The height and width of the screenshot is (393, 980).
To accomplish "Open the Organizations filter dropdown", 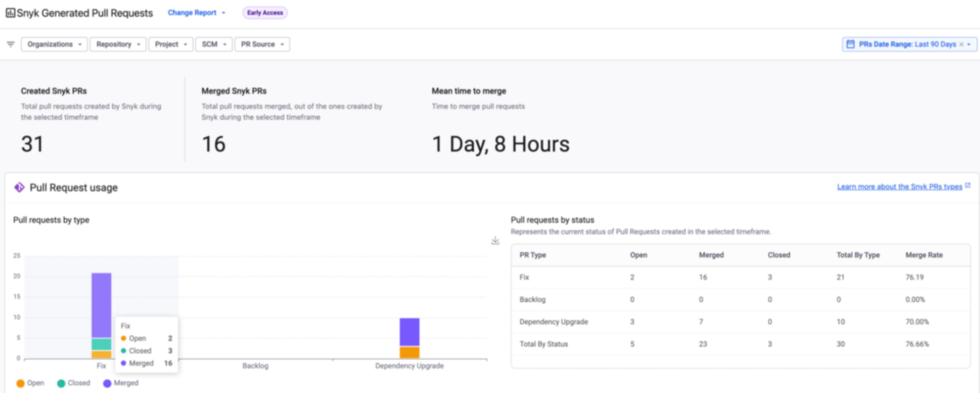I will (54, 44).
